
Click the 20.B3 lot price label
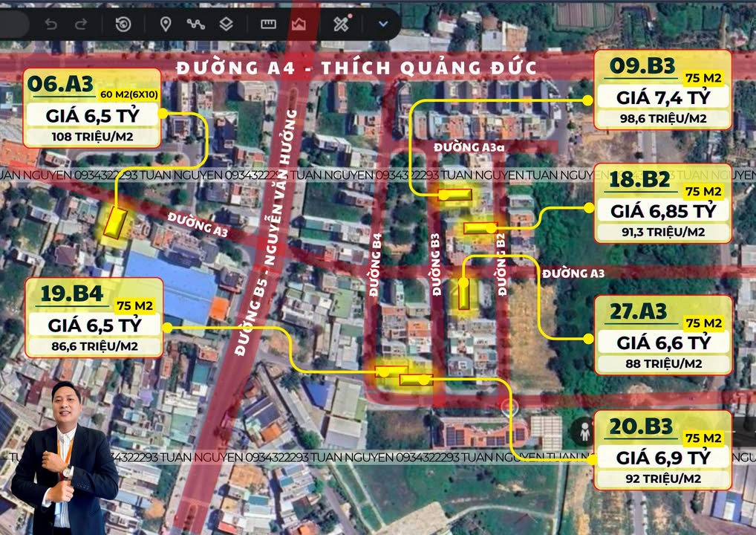click(x=662, y=450)
